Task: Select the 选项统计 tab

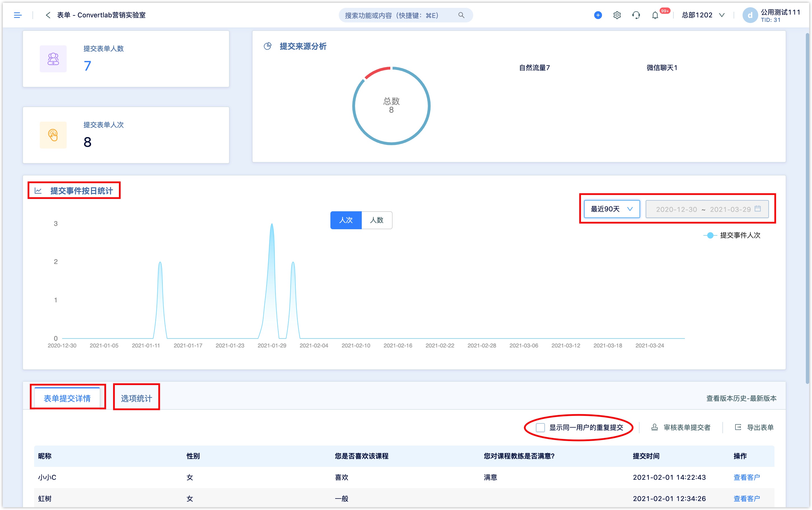Action: [136, 398]
